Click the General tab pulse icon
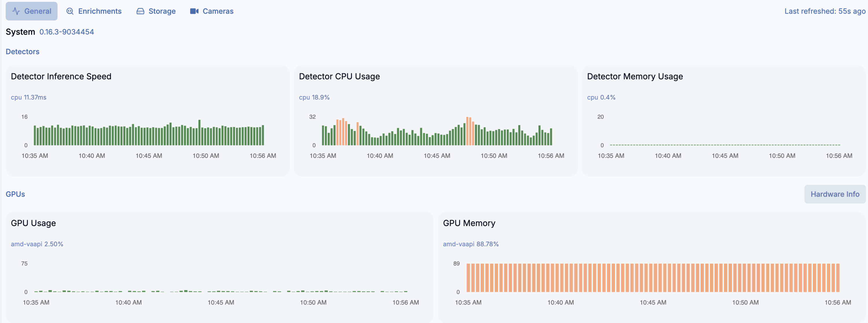868x323 pixels. pos(16,11)
